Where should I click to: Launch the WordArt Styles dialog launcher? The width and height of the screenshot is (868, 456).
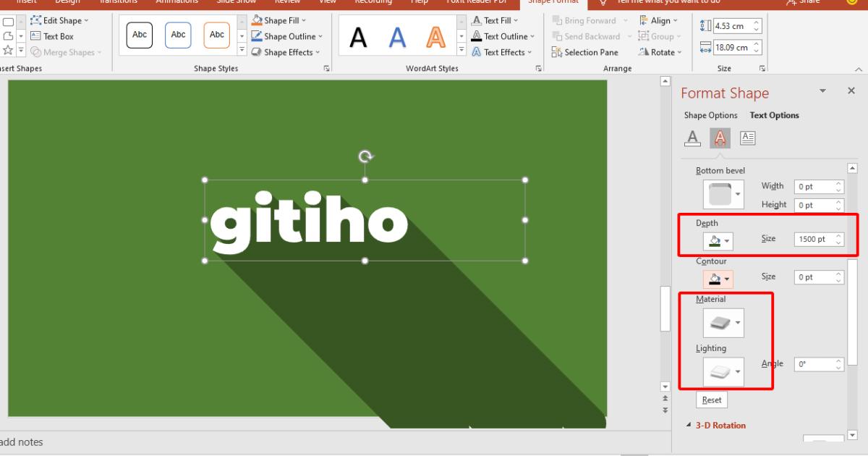click(539, 69)
